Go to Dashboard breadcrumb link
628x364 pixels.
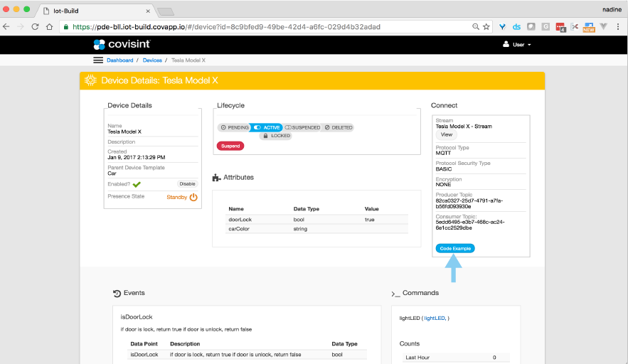[119, 60]
